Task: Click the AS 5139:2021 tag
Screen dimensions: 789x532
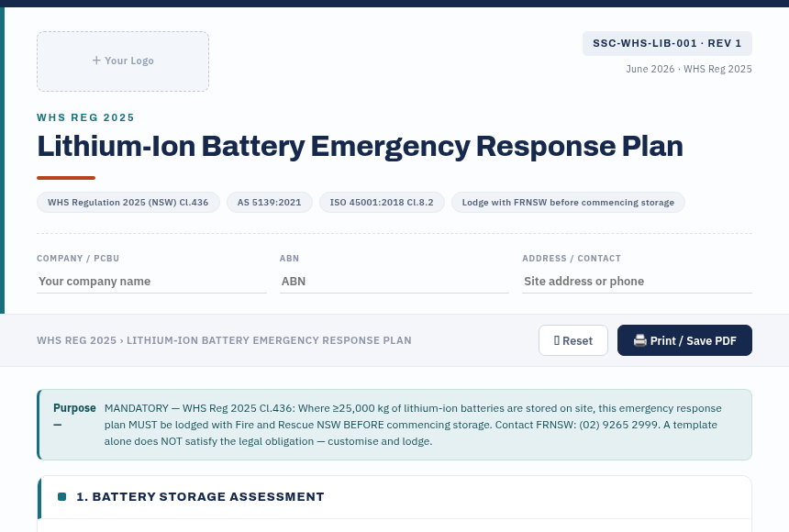Action: 269,203
